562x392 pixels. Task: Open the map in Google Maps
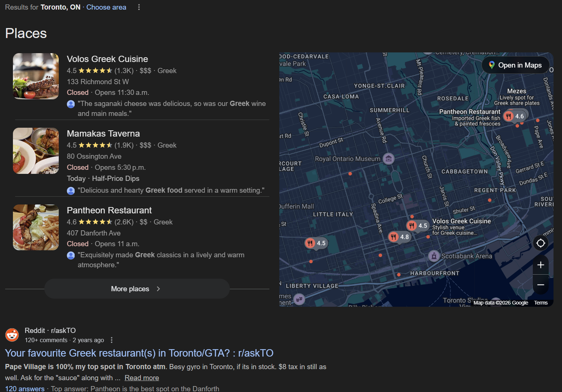point(516,65)
